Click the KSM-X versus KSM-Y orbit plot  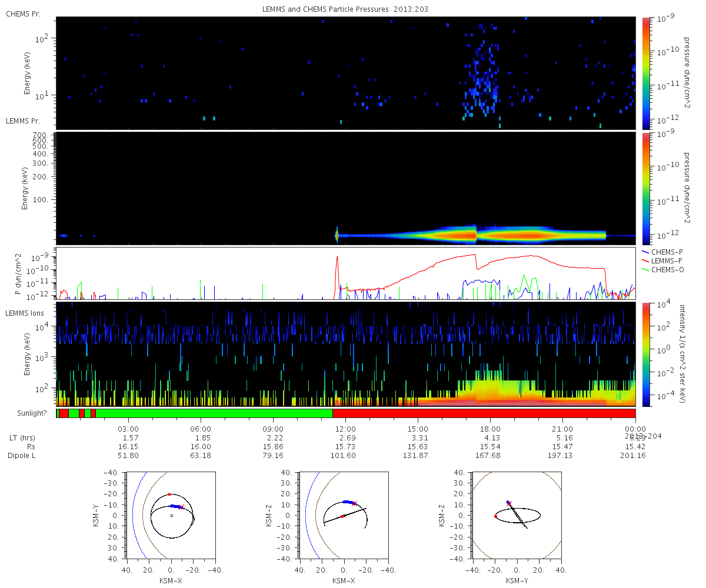click(x=171, y=515)
